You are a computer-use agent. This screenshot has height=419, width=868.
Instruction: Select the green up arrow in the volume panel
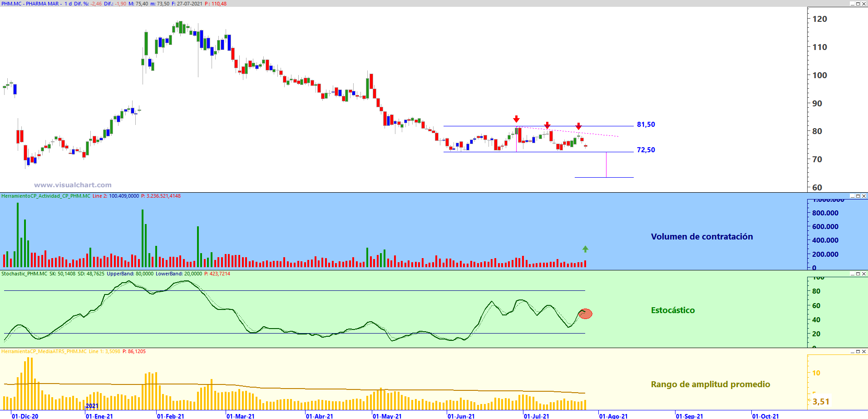coord(585,249)
